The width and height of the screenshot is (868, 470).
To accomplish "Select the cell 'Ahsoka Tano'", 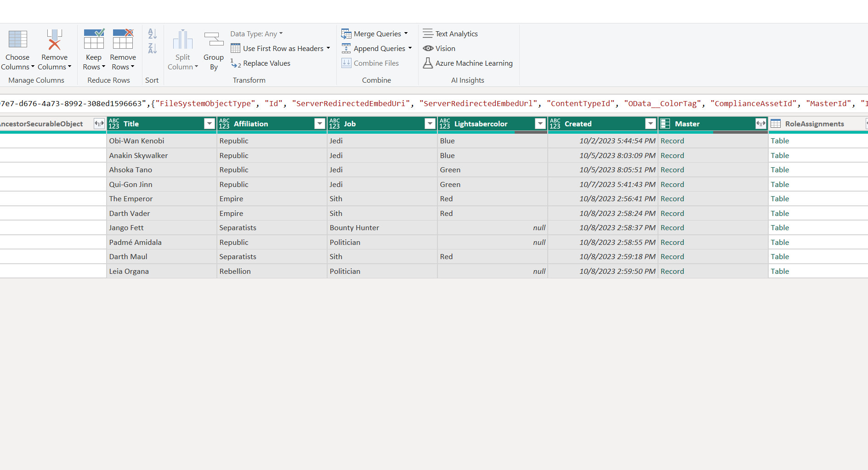I will click(x=162, y=170).
